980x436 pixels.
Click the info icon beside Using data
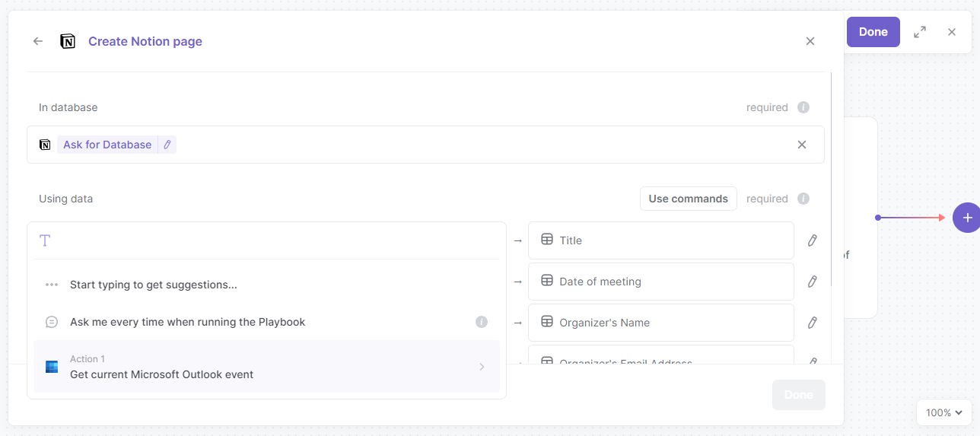tap(803, 199)
